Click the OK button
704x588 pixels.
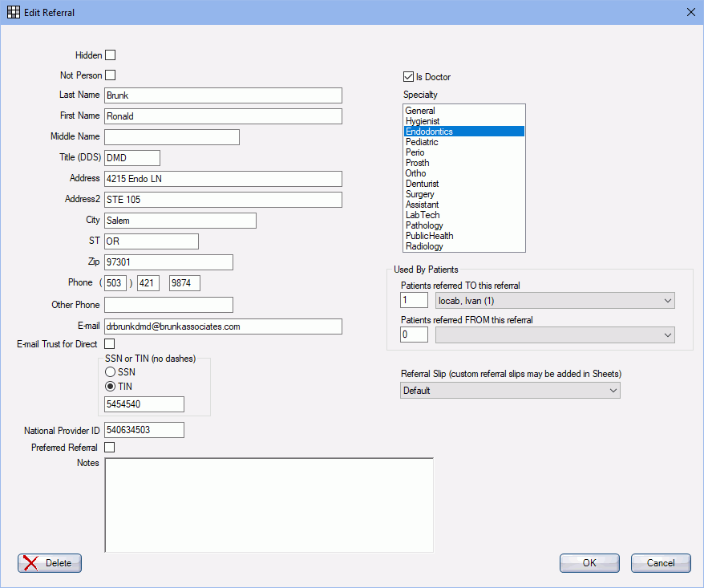(x=589, y=563)
